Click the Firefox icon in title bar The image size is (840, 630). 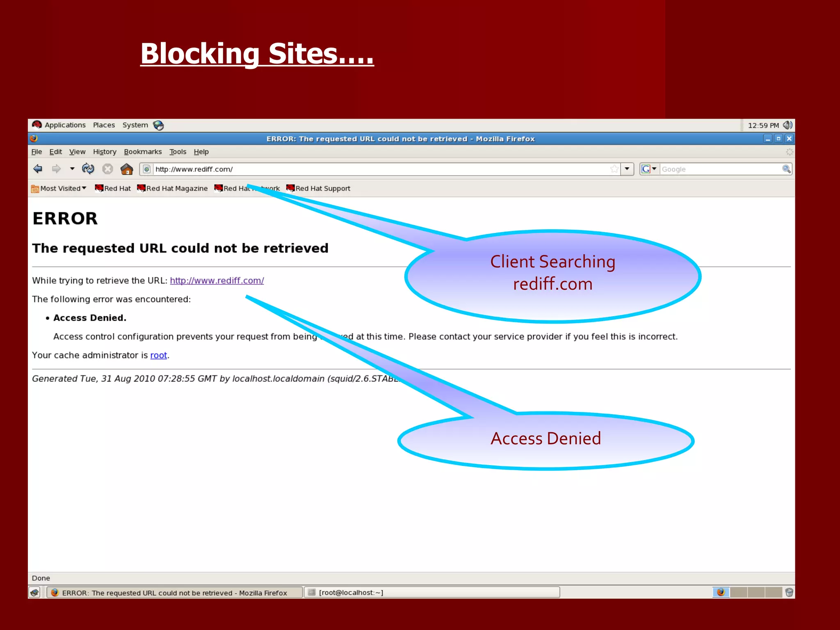click(x=34, y=139)
